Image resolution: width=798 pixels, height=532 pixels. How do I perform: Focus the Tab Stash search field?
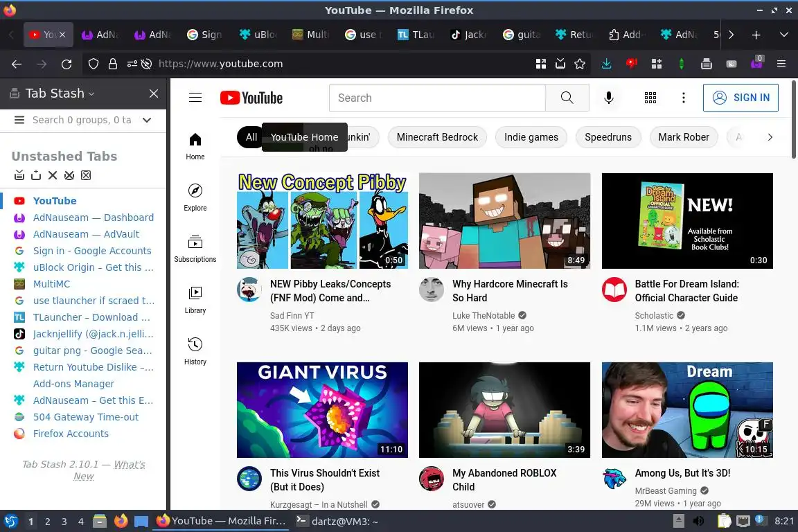tap(82, 120)
